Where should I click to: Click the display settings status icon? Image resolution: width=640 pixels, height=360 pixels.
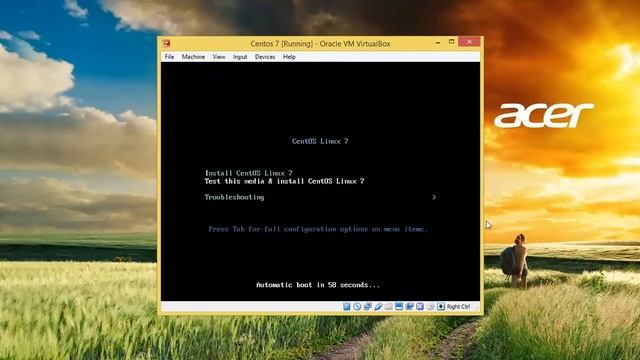399,306
